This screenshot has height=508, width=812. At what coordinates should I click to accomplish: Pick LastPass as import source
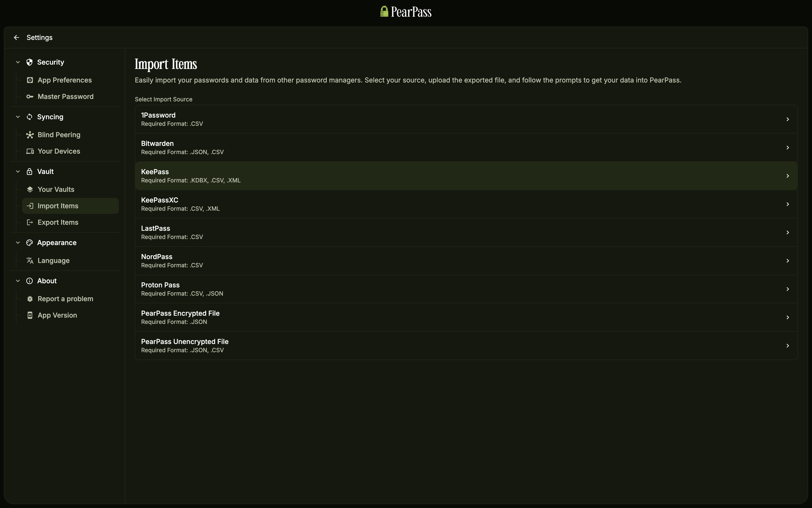[x=466, y=232]
